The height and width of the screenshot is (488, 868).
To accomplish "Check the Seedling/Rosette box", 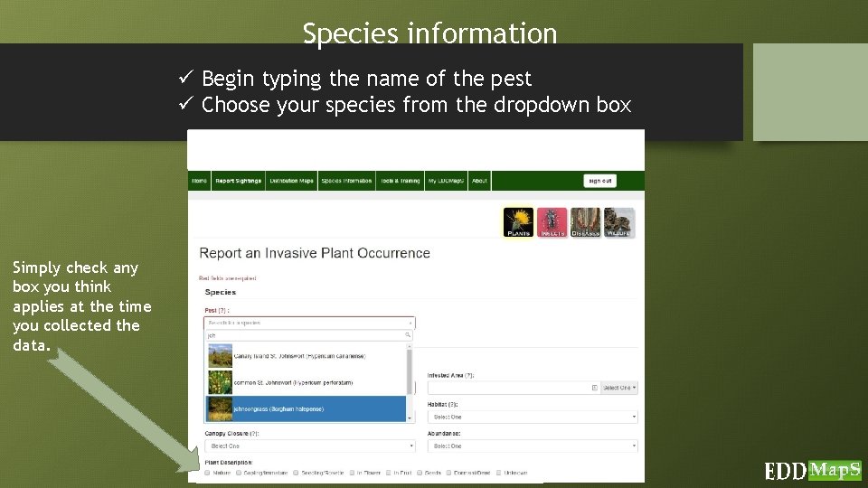I will (297, 473).
